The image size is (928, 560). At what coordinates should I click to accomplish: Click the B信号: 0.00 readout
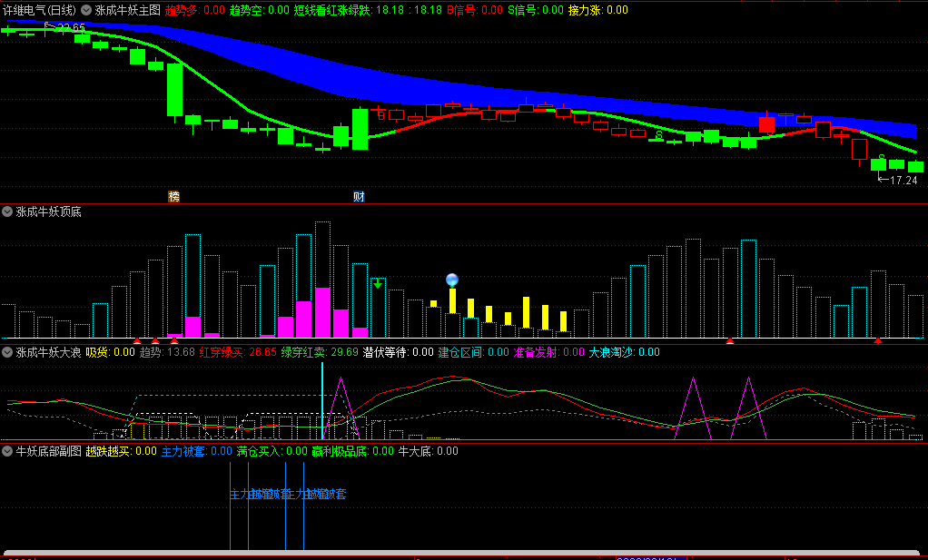pos(475,10)
